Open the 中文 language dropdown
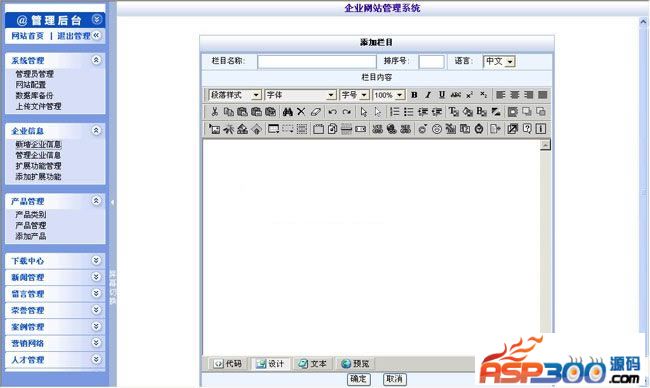650x388 pixels. point(499,61)
